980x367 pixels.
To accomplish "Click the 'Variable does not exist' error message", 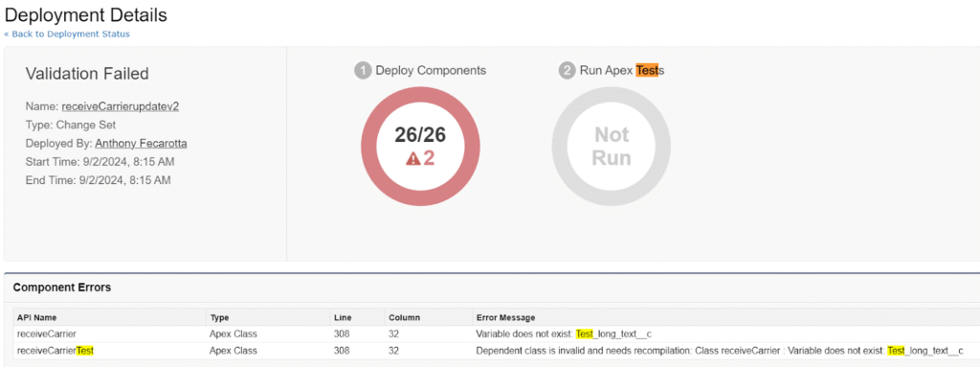I will point(565,333).
